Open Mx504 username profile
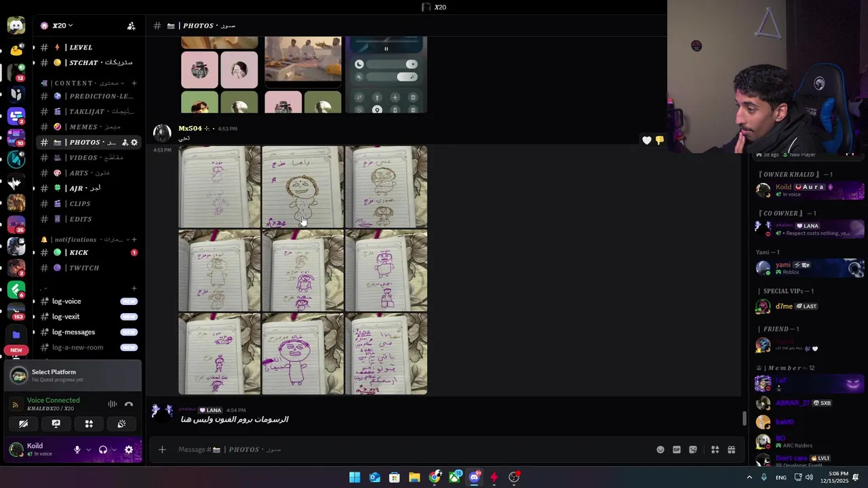 190,128
